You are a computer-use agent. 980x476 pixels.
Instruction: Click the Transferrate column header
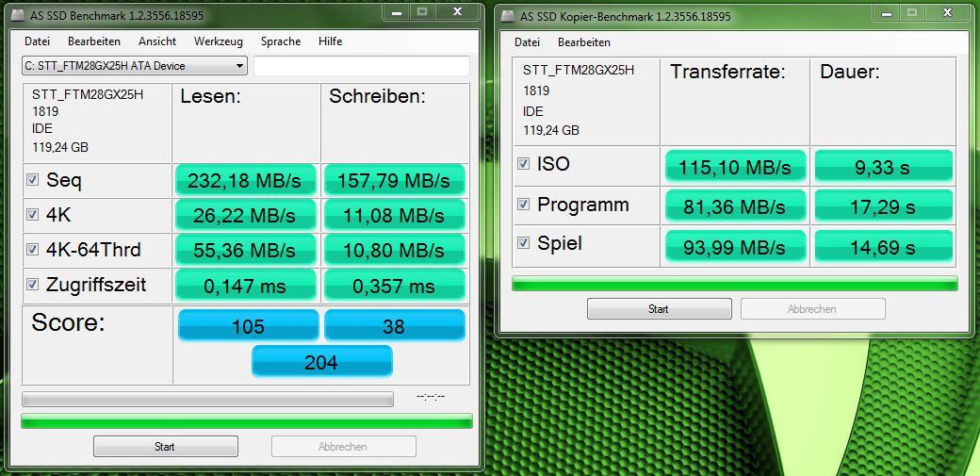[727, 72]
